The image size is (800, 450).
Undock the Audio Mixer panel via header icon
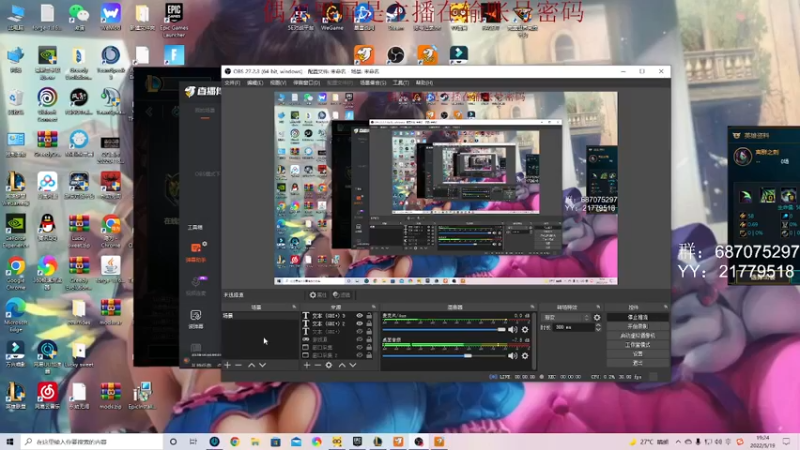(x=532, y=307)
